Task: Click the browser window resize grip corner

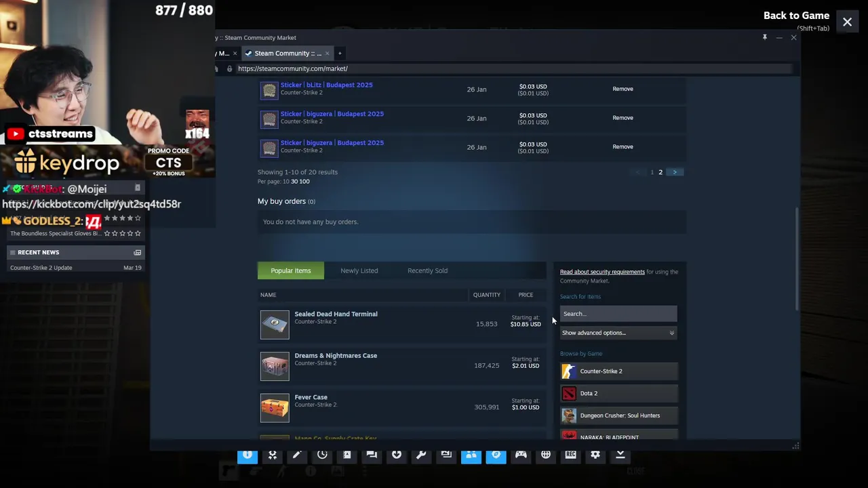Action: point(795,445)
